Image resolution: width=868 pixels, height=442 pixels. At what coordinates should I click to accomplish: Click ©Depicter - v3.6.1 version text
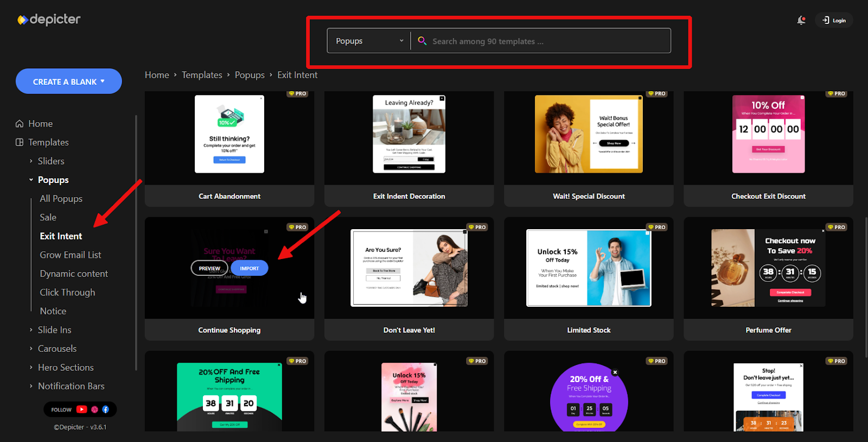(80, 427)
